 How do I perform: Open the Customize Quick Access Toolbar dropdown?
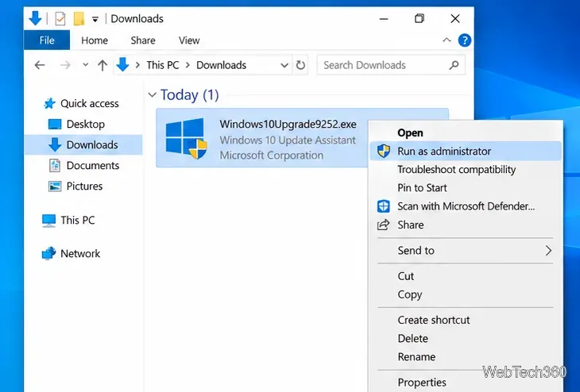pyautogui.click(x=95, y=19)
